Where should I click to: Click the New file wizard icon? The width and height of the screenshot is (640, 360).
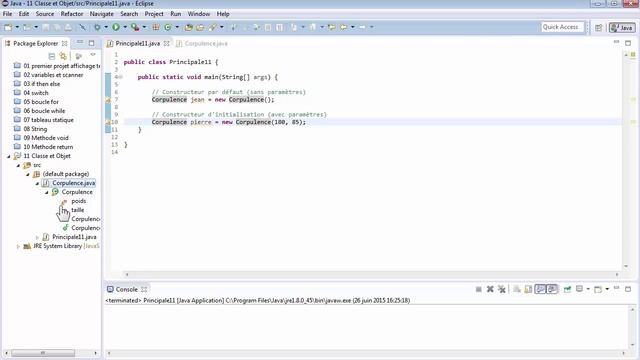tap(8, 27)
